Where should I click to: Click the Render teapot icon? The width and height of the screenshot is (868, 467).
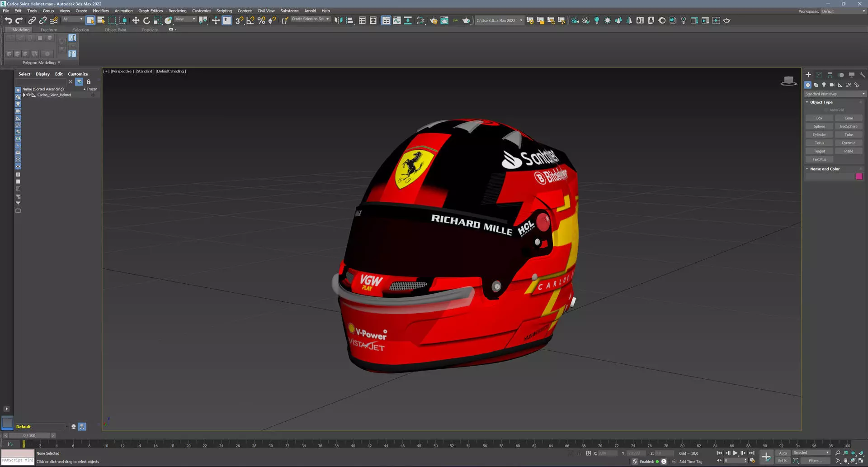[466, 20]
